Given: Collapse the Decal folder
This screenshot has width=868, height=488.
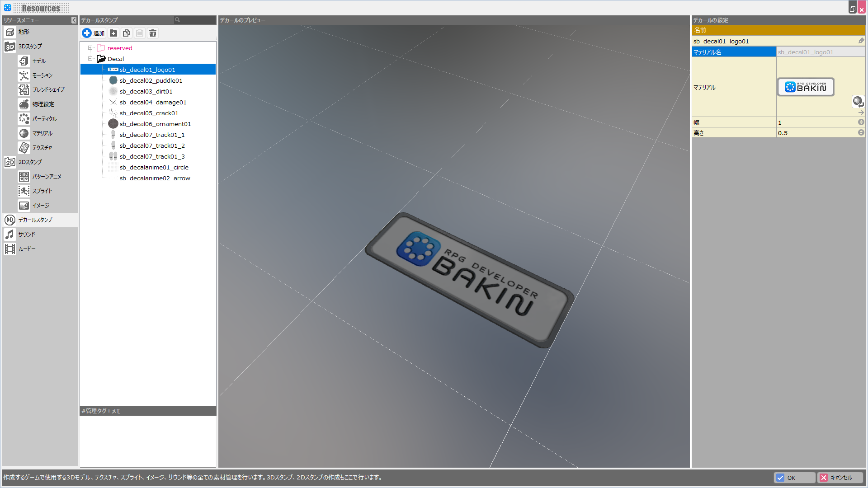Looking at the screenshot, I should 90,59.
